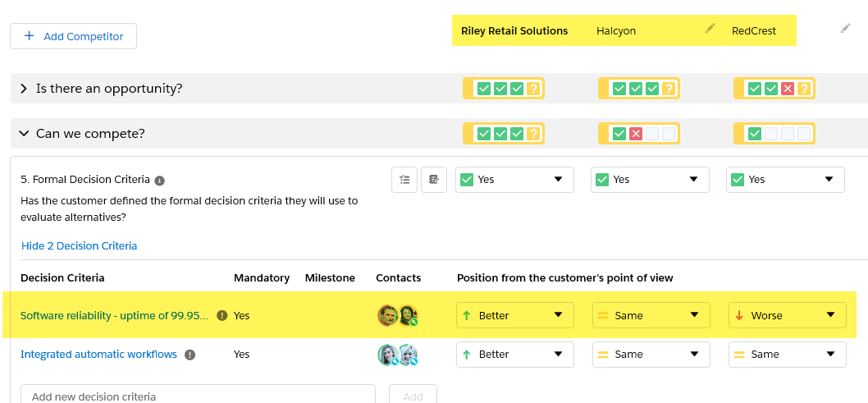
Task: Open the Worse dropdown for Software reliability
Action: [x=787, y=315]
